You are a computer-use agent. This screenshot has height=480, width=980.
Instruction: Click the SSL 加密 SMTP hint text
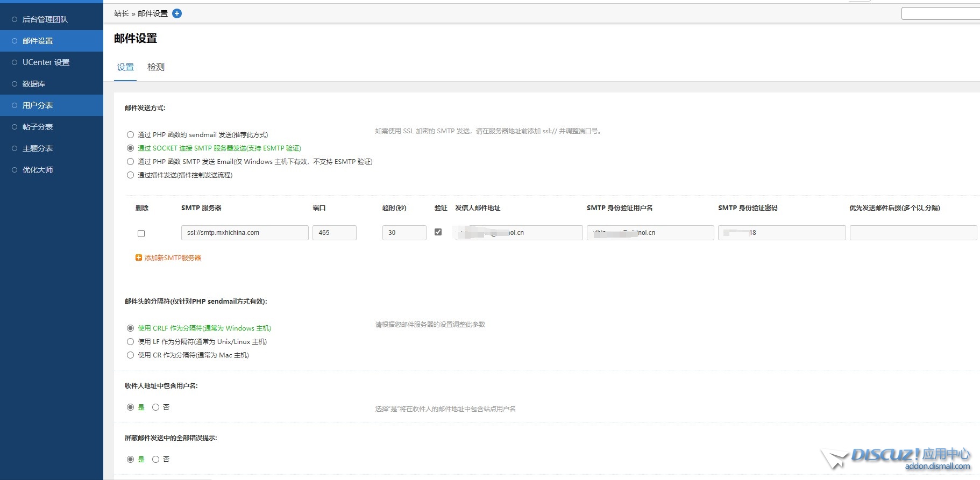tap(488, 131)
